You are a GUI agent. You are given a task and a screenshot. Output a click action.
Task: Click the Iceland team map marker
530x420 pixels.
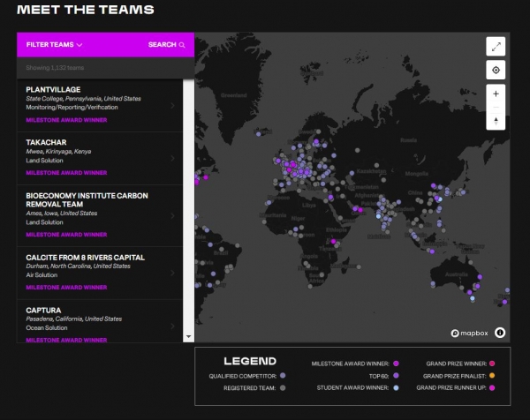click(x=258, y=134)
